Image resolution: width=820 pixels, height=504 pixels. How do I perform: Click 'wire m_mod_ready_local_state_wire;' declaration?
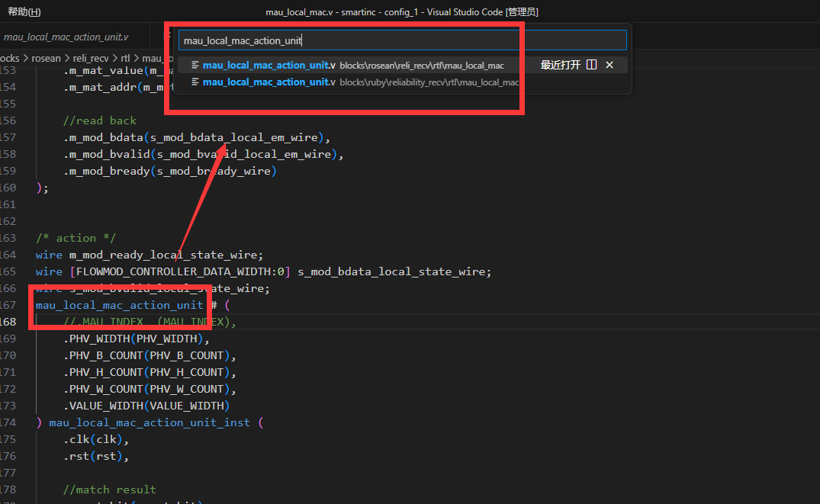pyautogui.click(x=150, y=255)
